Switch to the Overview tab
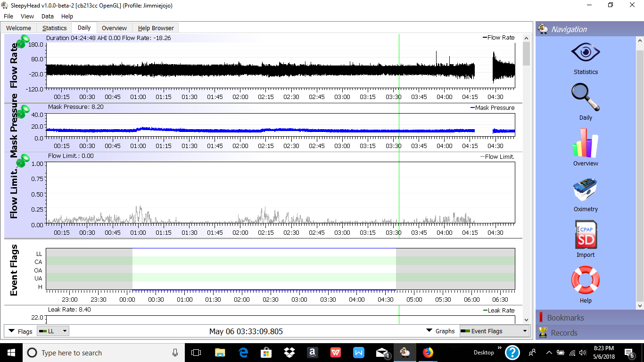The height and width of the screenshot is (362, 644). coord(115,28)
